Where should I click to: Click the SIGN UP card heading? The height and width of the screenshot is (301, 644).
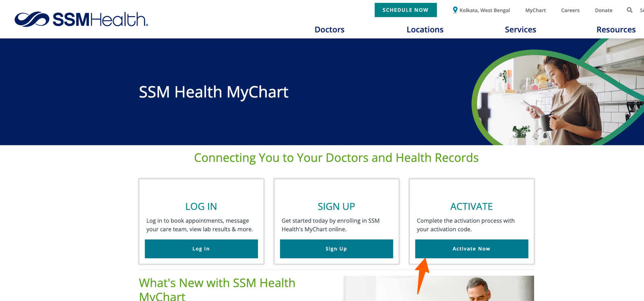(x=336, y=206)
